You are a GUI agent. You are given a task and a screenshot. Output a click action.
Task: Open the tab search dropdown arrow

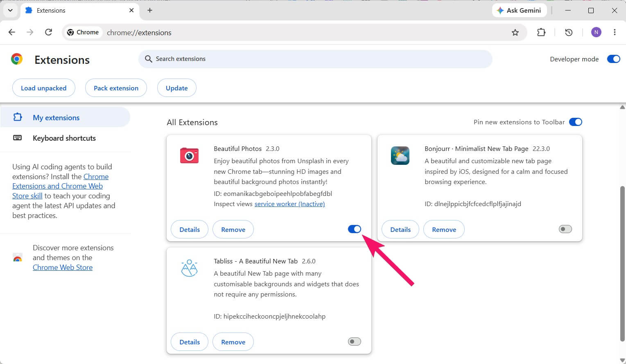(10, 11)
